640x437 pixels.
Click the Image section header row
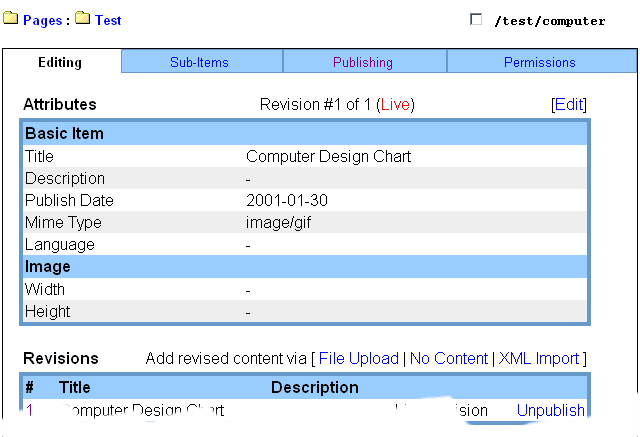pos(305,266)
